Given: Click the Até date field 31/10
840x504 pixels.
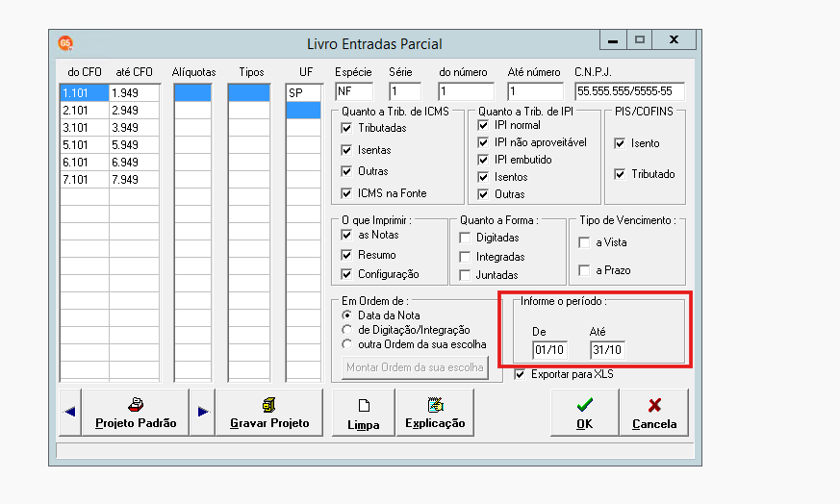Looking at the screenshot, I should tap(608, 350).
